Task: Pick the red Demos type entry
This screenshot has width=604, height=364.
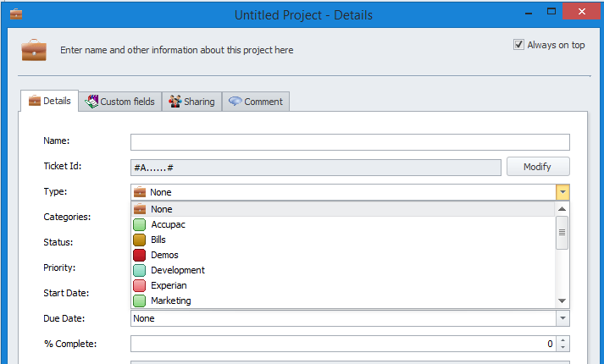Action: (x=164, y=255)
